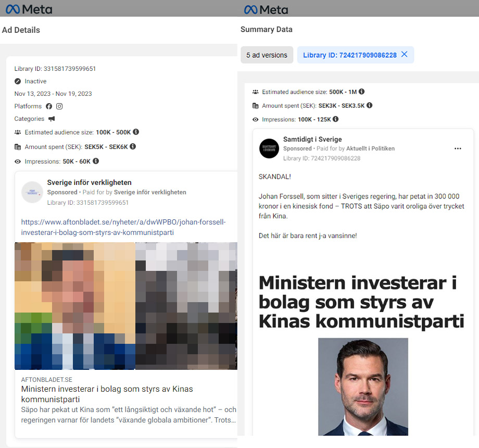This screenshot has width=479, height=448.
Task: Click info icon next to SEK5K - SEK6K
Action: tap(133, 147)
